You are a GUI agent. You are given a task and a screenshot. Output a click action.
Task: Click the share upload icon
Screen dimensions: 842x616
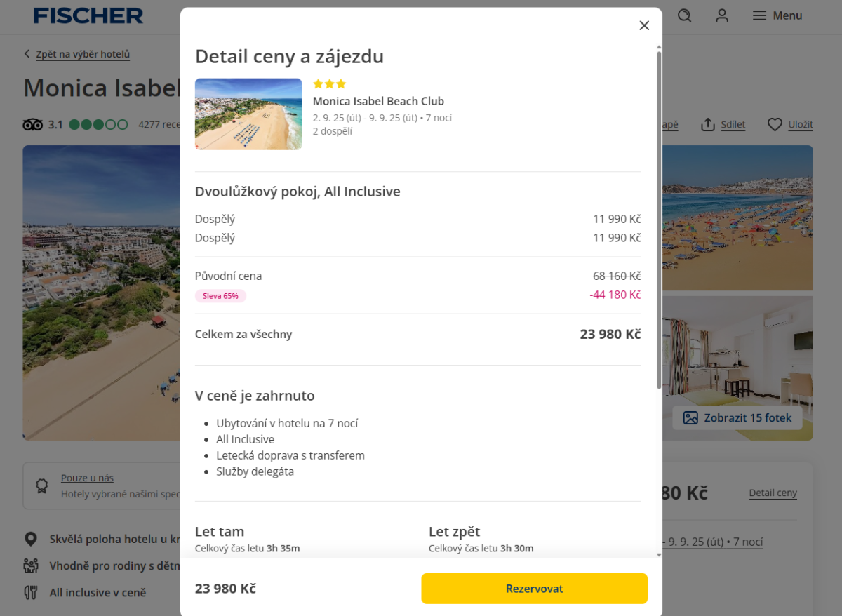coord(708,125)
